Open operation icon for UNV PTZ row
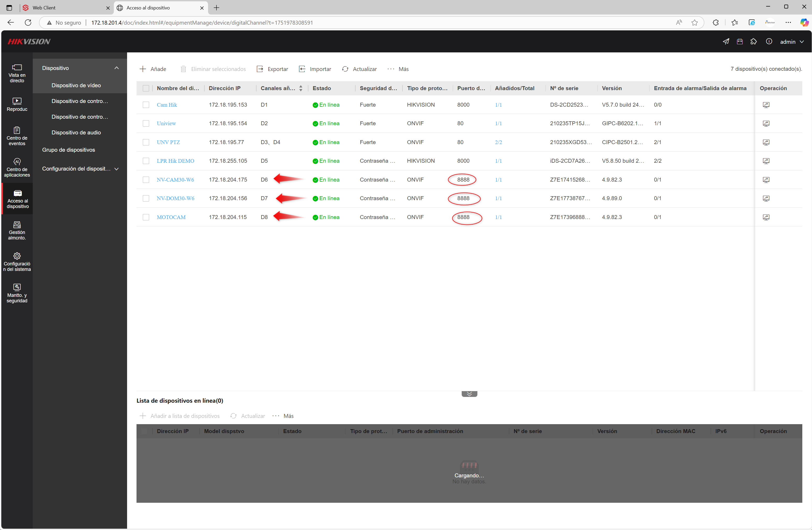812x530 pixels. (766, 142)
